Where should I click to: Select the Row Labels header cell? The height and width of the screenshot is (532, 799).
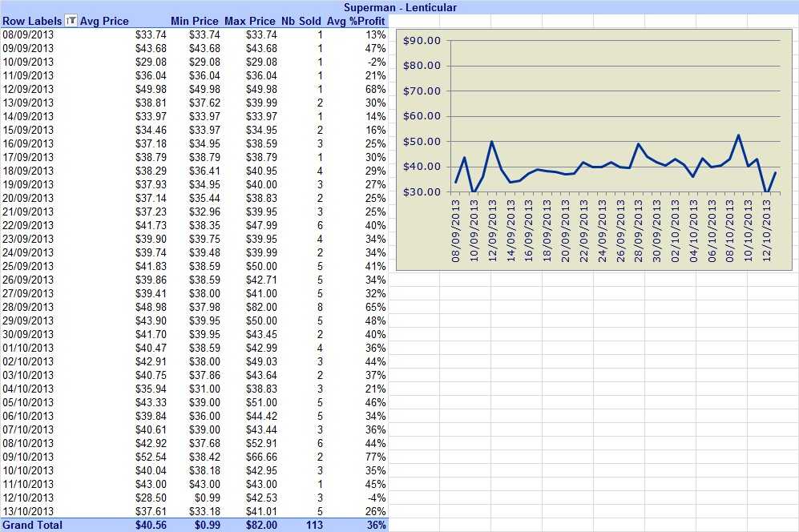[32, 21]
